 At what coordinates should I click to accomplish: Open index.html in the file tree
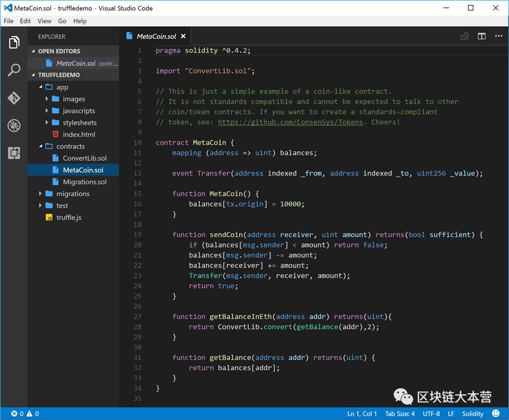click(x=79, y=135)
